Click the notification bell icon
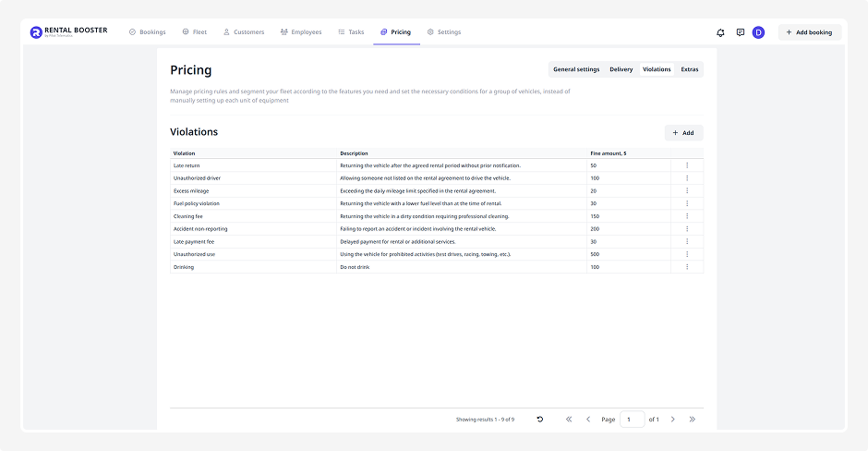 pyautogui.click(x=720, y=32)
